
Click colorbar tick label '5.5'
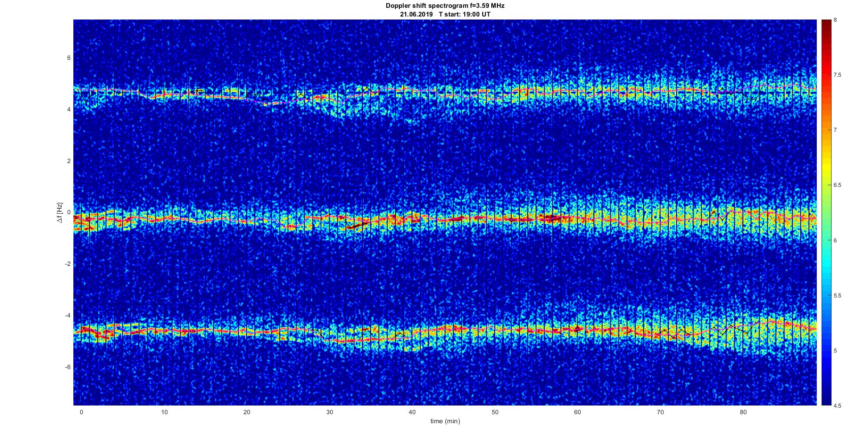tap(838, 295)
